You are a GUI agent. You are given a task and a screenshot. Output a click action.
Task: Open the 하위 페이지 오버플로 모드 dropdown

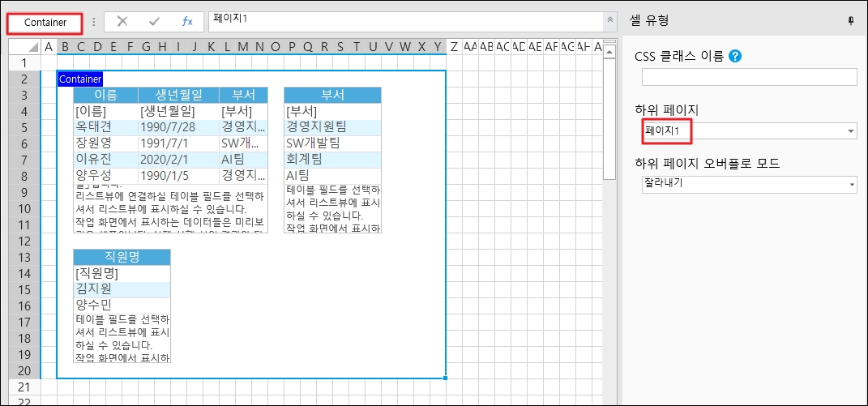(850, 185)
